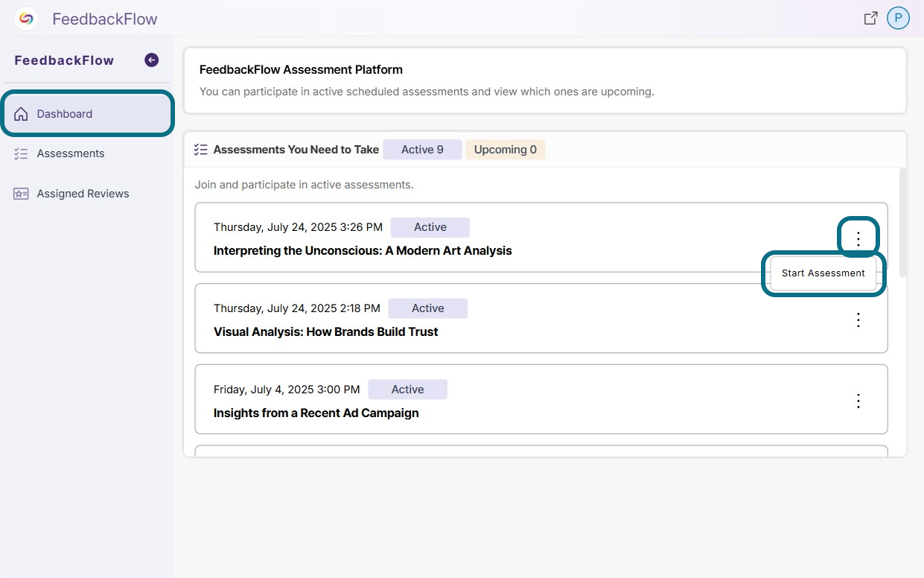Switch to the Active 9 filter
Screen dimensions: 924x578
(422, 150)
